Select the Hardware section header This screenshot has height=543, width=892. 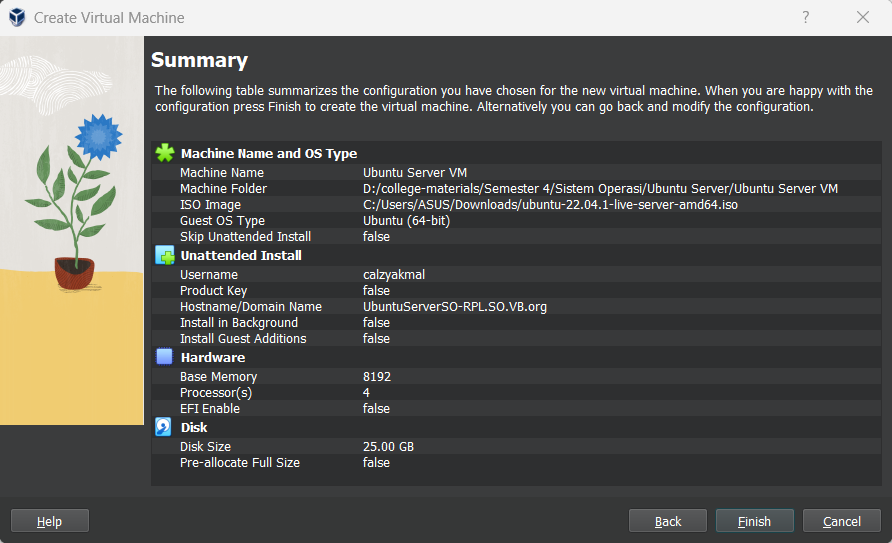point(213,357)
